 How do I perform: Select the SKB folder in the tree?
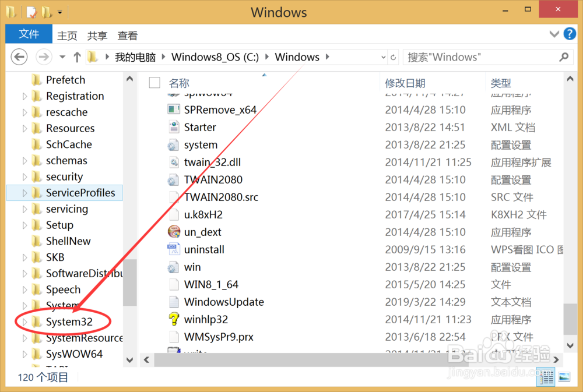[x=55, y=257]
